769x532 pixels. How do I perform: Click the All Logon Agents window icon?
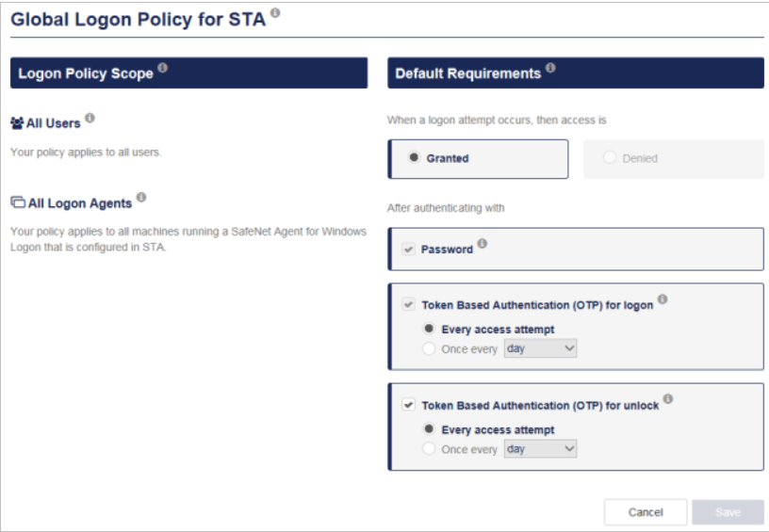(18, 202)
